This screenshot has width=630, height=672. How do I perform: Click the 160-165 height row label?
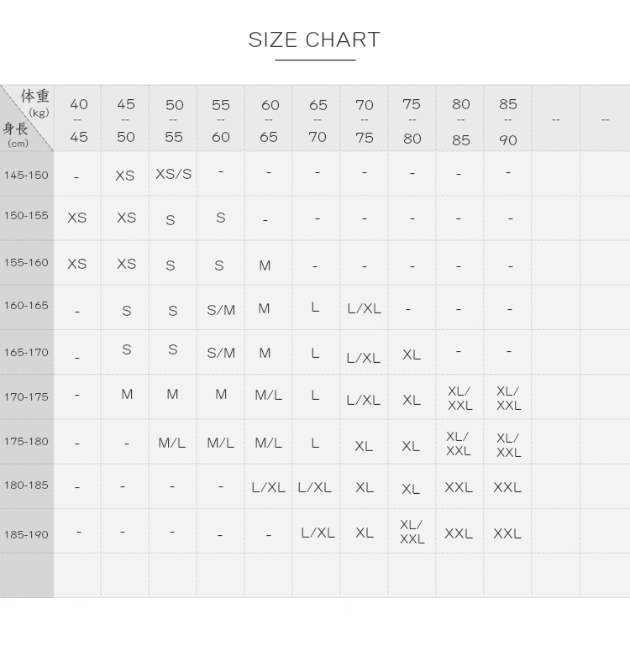coord(26,306)
